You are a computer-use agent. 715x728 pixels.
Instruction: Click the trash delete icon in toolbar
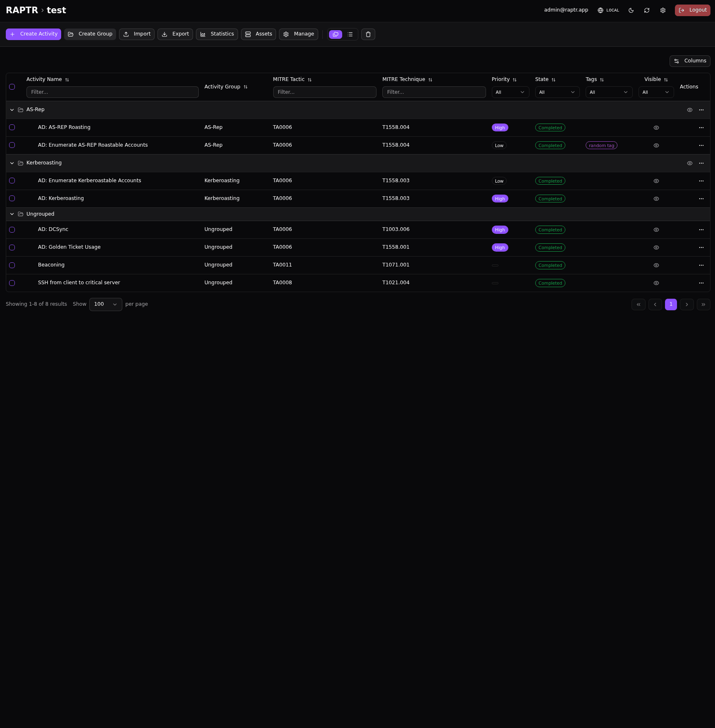pos(368,34)
